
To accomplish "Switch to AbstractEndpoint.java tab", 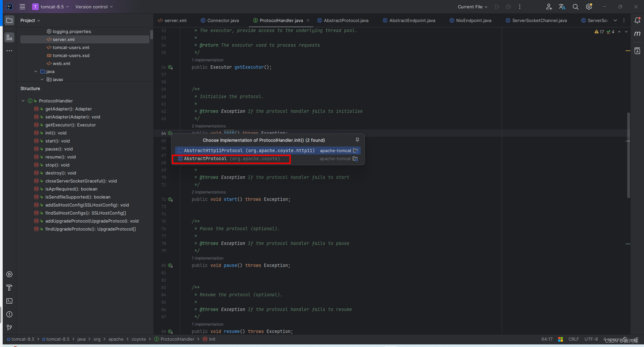I will [x=409, y=20].
